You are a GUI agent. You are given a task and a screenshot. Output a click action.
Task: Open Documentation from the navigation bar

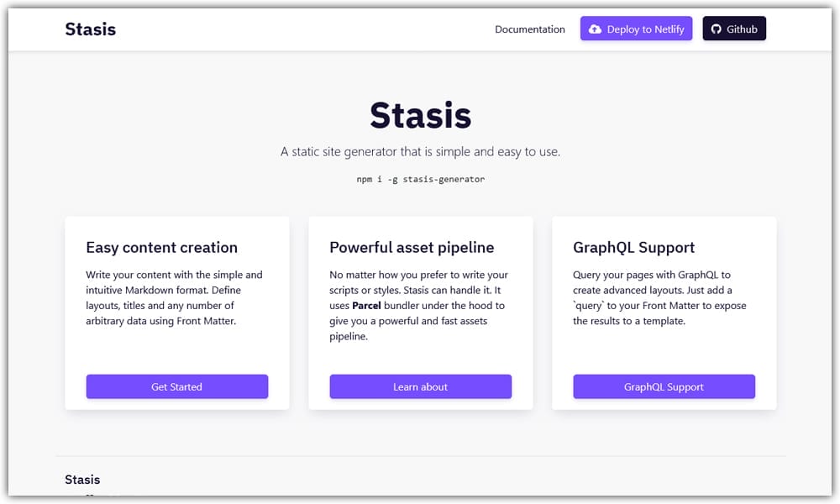pos(529,29)
